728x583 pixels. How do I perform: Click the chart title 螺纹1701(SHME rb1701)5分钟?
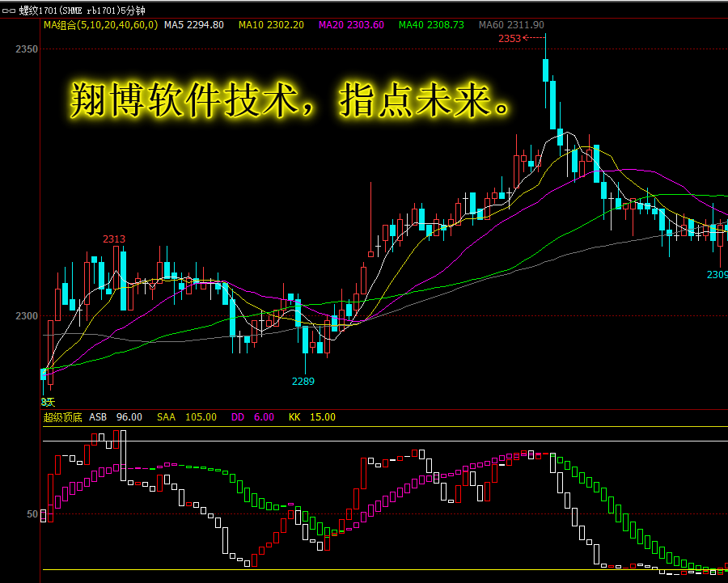point(81,11)
